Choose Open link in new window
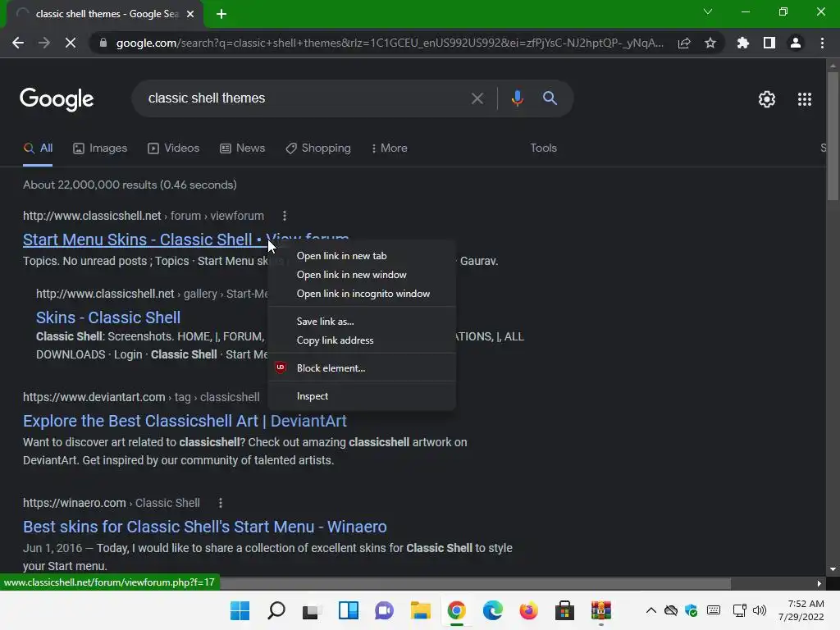840x630 pixels. coord(362,275)
